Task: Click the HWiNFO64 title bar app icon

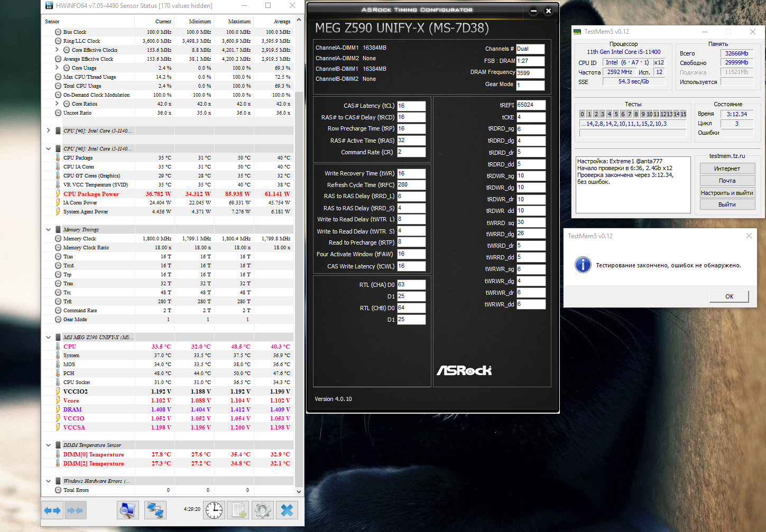Action: [49, 6]
